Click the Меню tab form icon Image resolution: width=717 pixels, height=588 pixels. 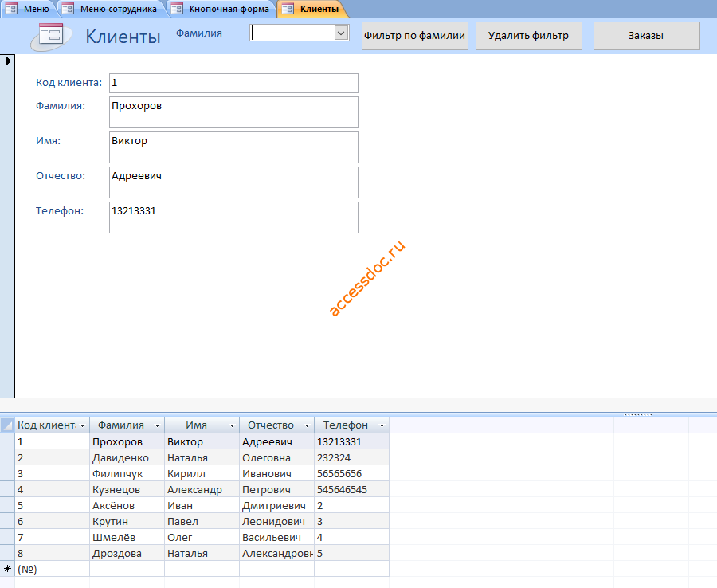point(11,9)
